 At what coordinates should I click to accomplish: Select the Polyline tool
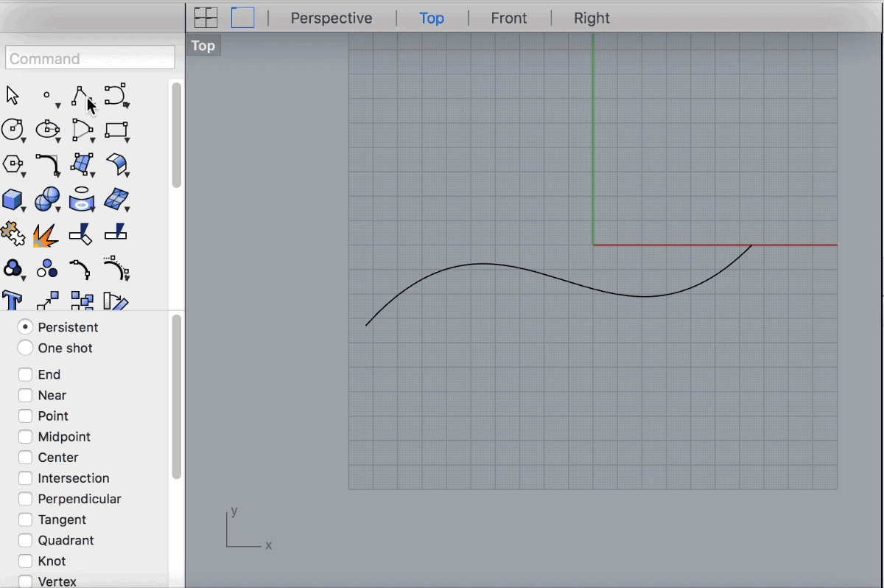80,95
